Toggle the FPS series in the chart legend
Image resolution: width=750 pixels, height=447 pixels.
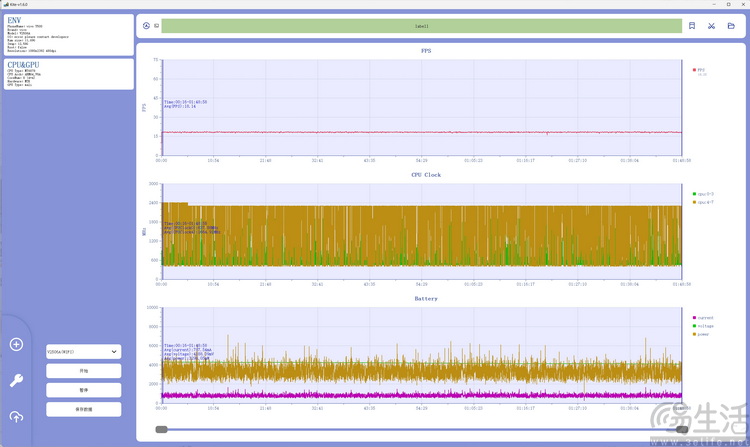coord(700,70)
